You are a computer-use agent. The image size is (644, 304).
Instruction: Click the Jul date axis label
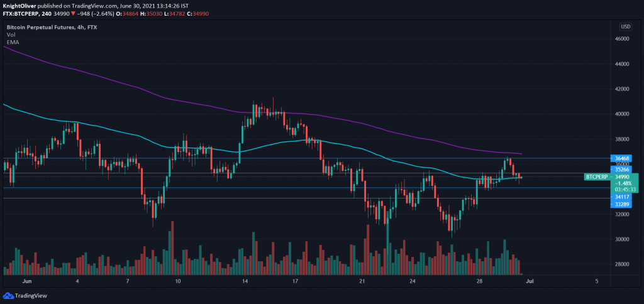tap(530, 281)
